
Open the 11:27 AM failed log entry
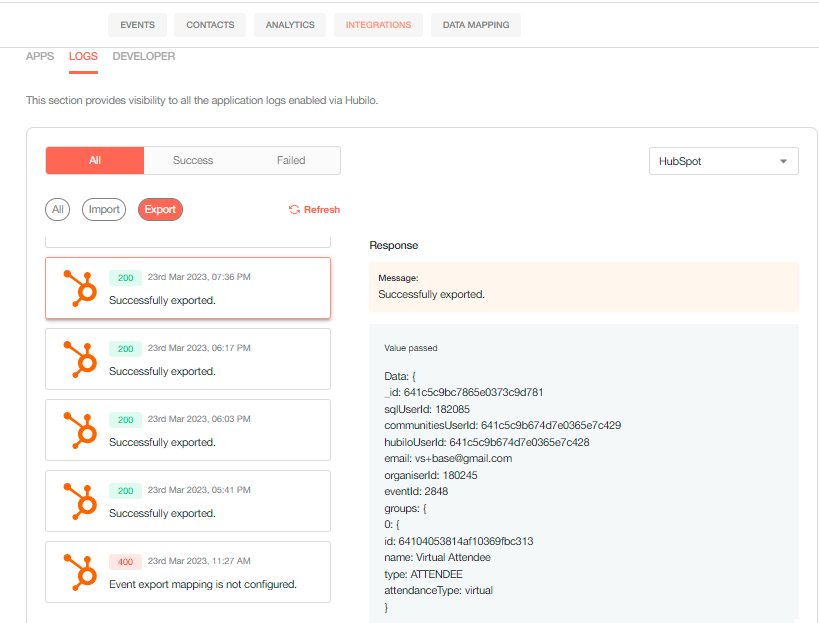tap(188, 572)
